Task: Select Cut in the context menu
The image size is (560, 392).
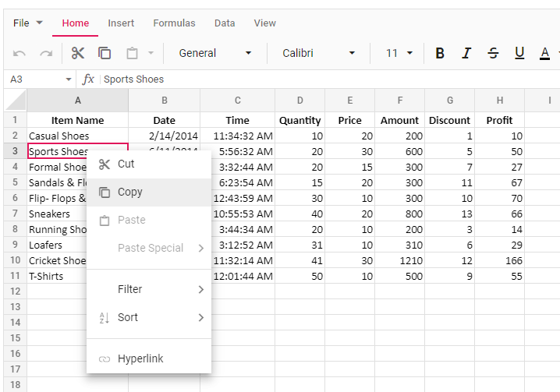Action: [x=126, y=164]
